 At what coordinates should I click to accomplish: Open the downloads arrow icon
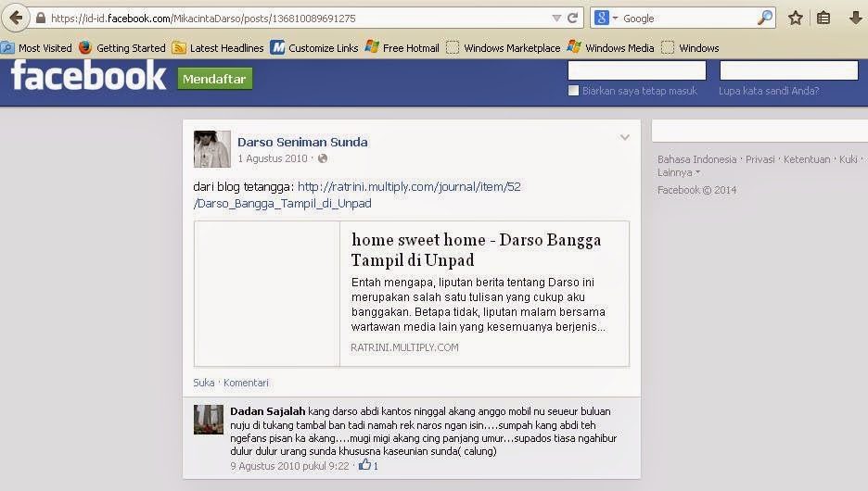[855, 19]
